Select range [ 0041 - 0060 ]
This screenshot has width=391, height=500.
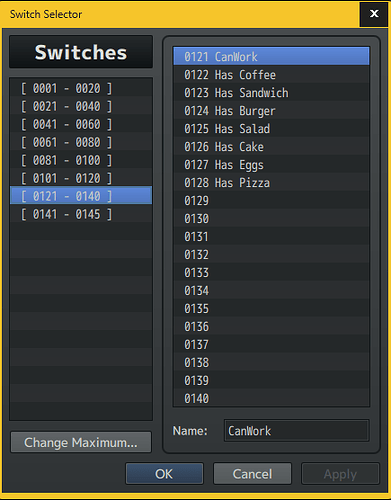pos(81,124)
